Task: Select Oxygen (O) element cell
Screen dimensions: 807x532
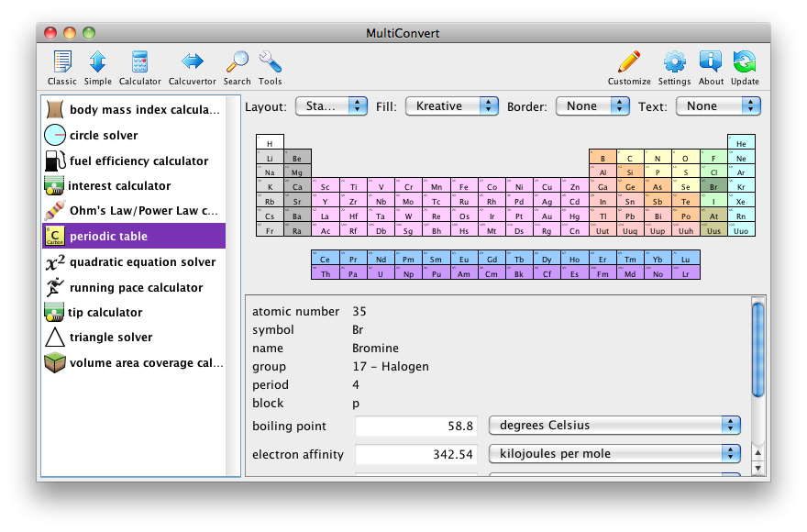Action: tap(686, 157)
